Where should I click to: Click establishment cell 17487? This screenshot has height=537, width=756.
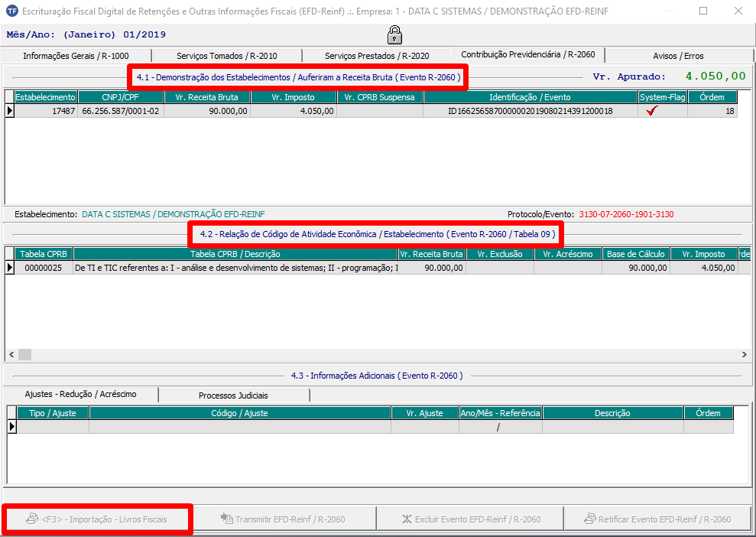pyautogui.click(x=45, y=111)
